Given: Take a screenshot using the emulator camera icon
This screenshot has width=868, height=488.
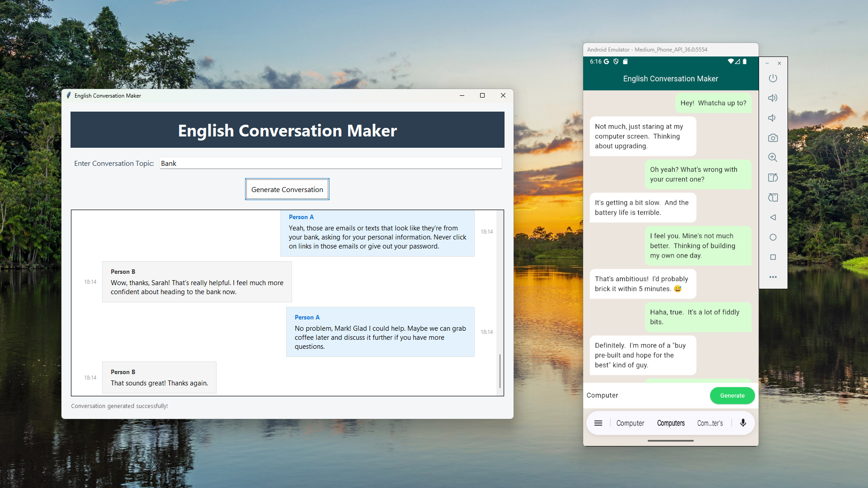Looking at the screenshot, I should pyautogui.click(x=773, y=138).
